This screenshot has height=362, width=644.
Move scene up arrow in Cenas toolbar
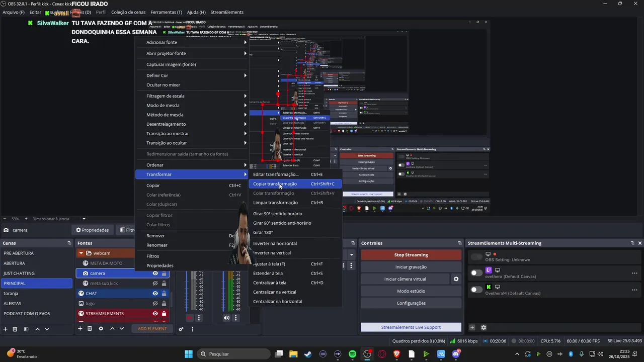click(37, 329)
